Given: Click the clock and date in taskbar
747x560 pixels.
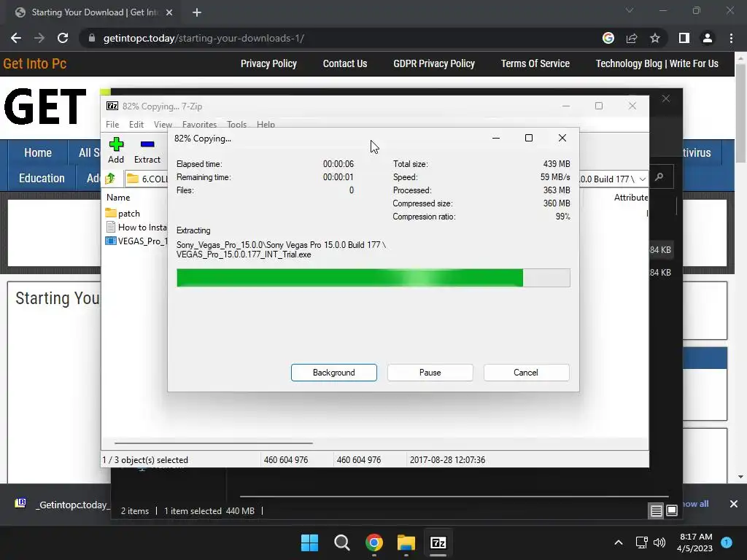Looking at the screenshot, I should pyautogui.click(x=695, y=542).
